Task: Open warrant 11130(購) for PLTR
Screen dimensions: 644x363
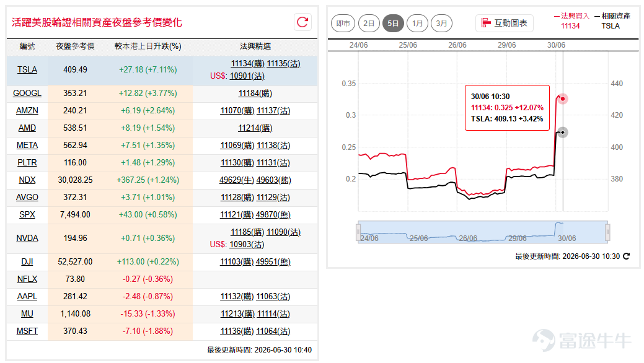Action: [237, 163]
